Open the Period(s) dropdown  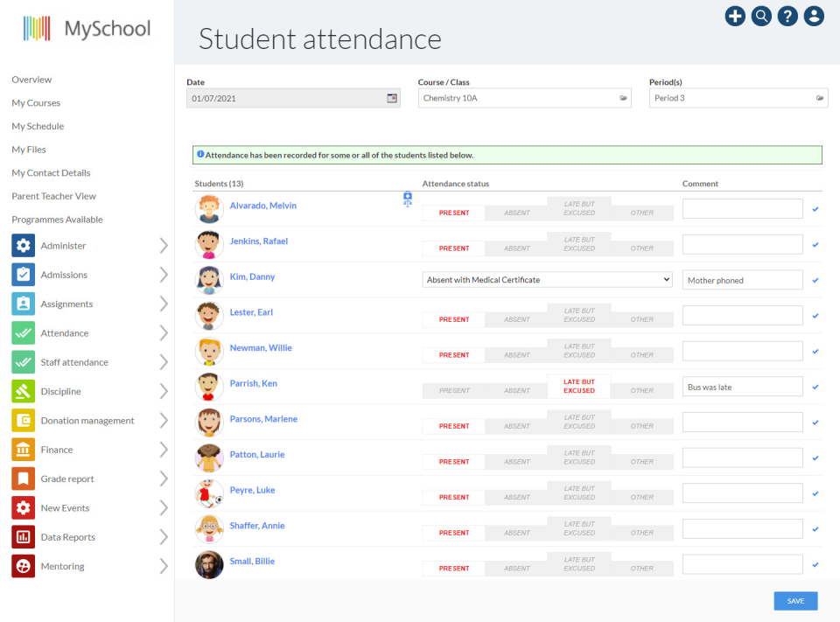[x=738, y=98]
